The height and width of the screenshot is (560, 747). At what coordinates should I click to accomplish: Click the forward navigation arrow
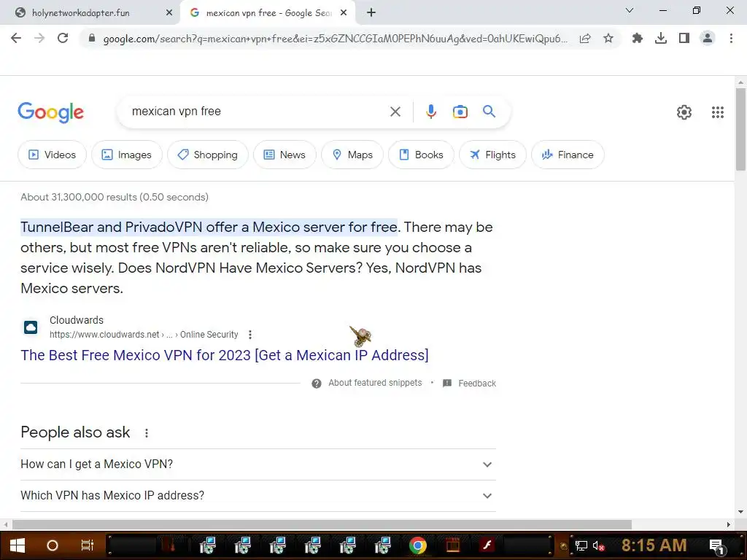coord(39,38)
